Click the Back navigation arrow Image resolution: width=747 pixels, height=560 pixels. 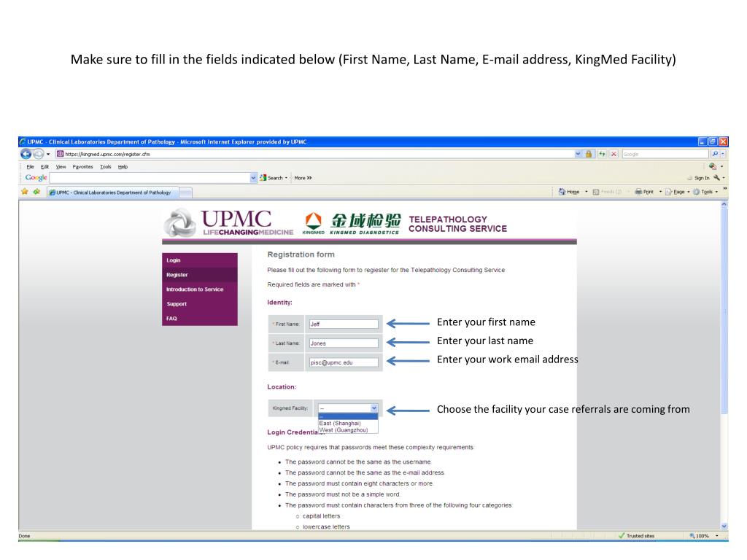(24, 153)
